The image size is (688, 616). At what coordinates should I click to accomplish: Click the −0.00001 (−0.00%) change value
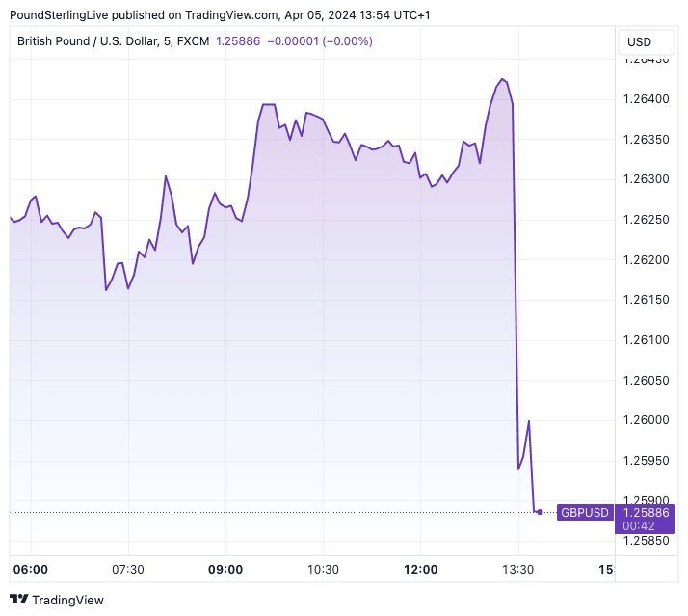pos(320,41)
